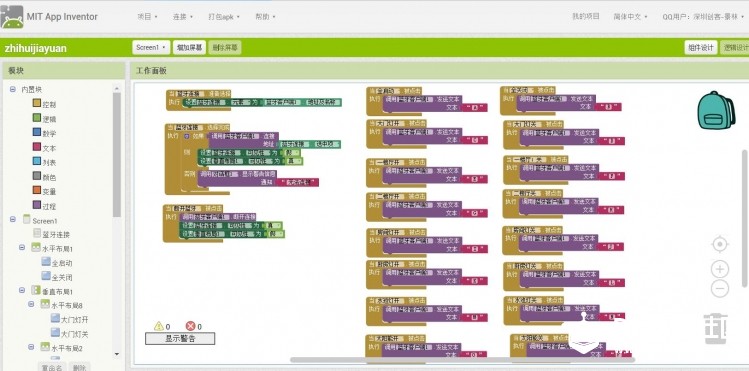Open the 文本 (Text) blocks drawer

coord(44,148)
